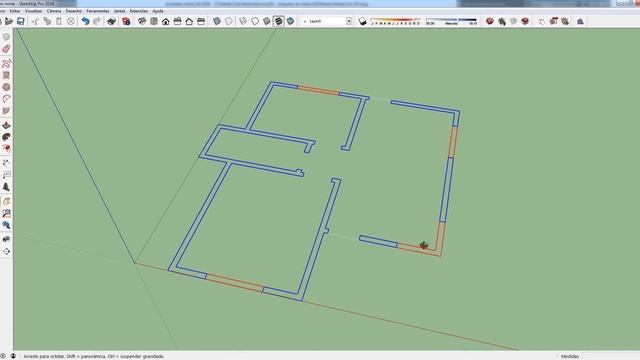Toggle X-ray face style

pyautogui.click(x=217, y=21)
